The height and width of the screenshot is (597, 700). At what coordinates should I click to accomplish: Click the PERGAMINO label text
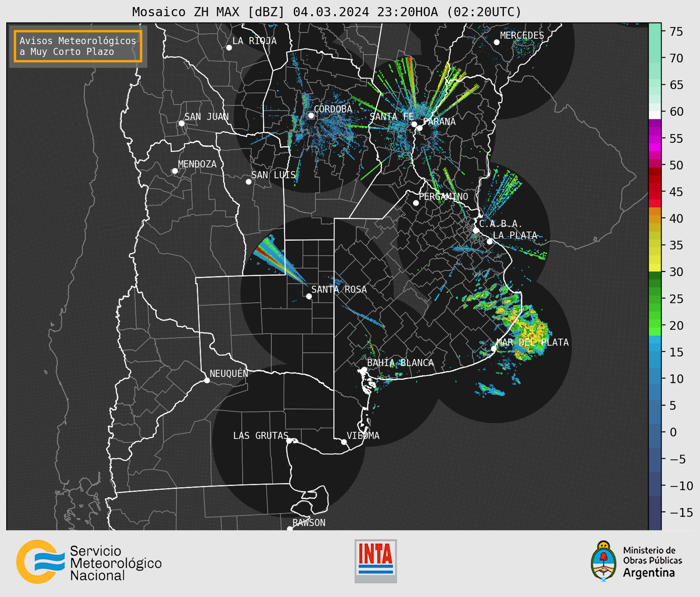444,196
